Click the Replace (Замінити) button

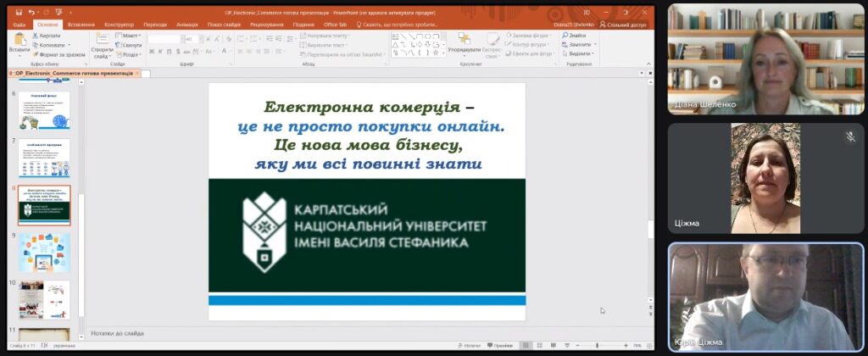pos(579,45)
